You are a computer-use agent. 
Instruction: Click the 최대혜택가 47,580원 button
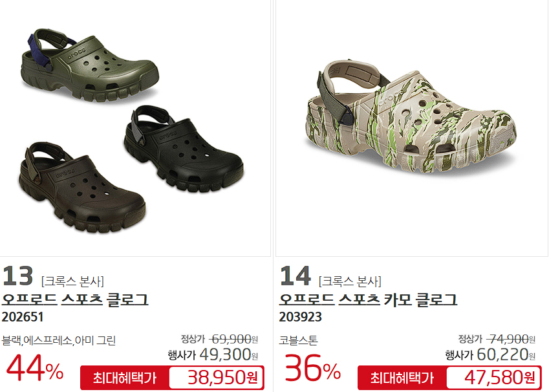coord(449,378)
